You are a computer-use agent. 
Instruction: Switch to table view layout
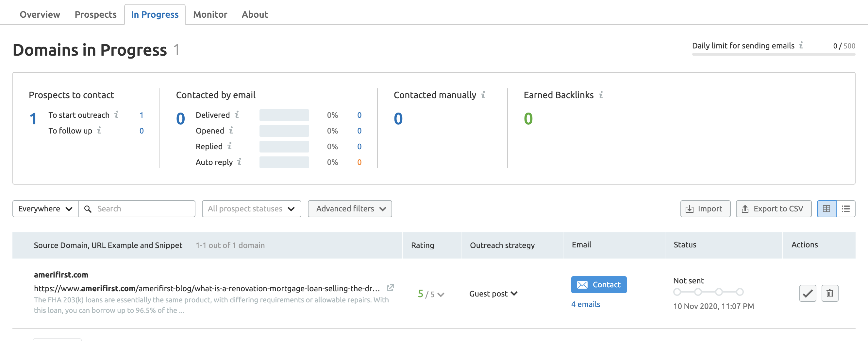click(x=826, y=209)
